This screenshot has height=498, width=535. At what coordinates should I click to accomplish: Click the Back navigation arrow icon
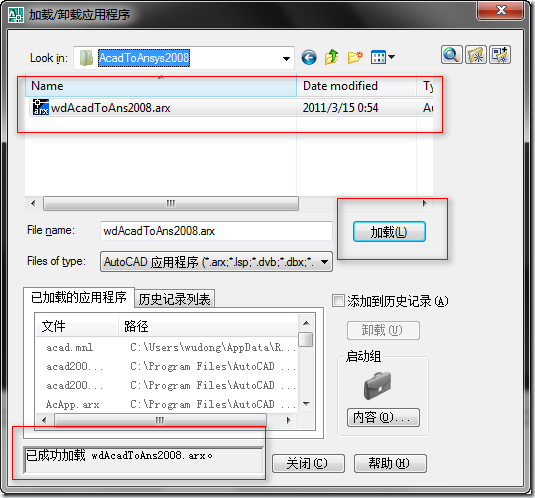coord(309,57)
